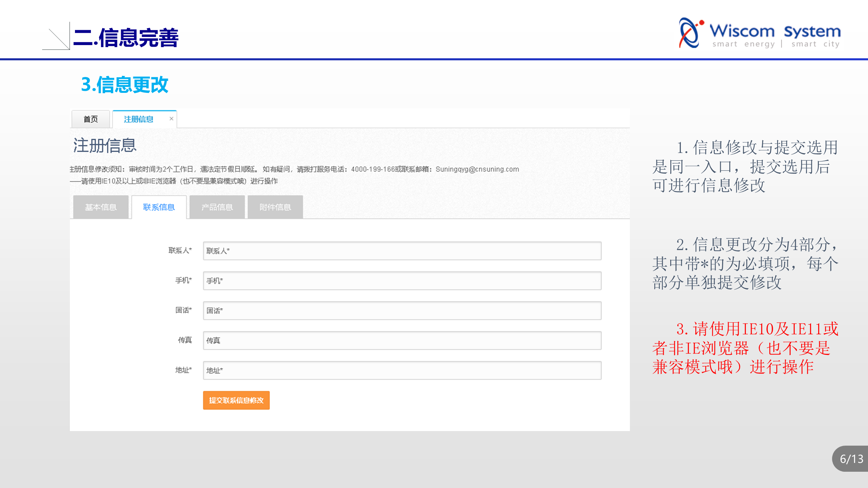Switch to the 首页 tab
Viewport: 868px width, 488px height.
coord(91,119)
